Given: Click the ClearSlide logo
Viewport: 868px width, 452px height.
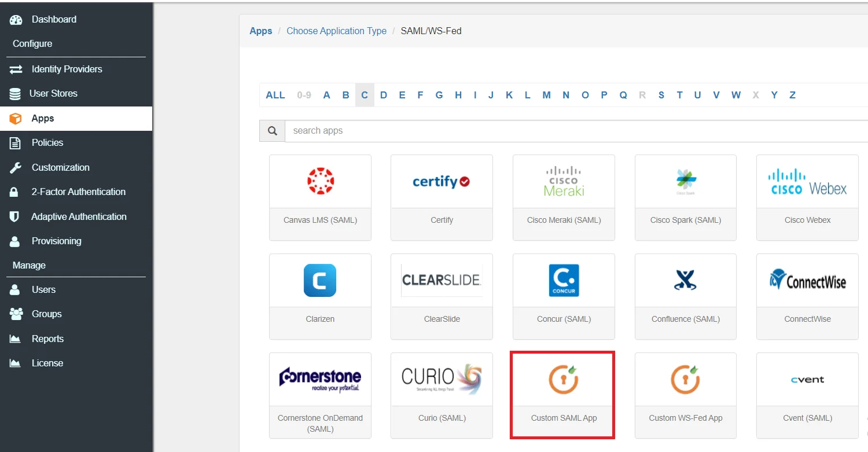Looking at the screenshot, I should [442, 280].
